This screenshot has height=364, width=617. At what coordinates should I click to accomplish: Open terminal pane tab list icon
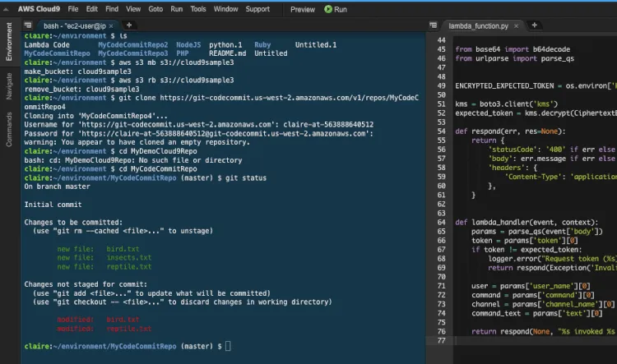pyautogui.click(x=27, y=25)
